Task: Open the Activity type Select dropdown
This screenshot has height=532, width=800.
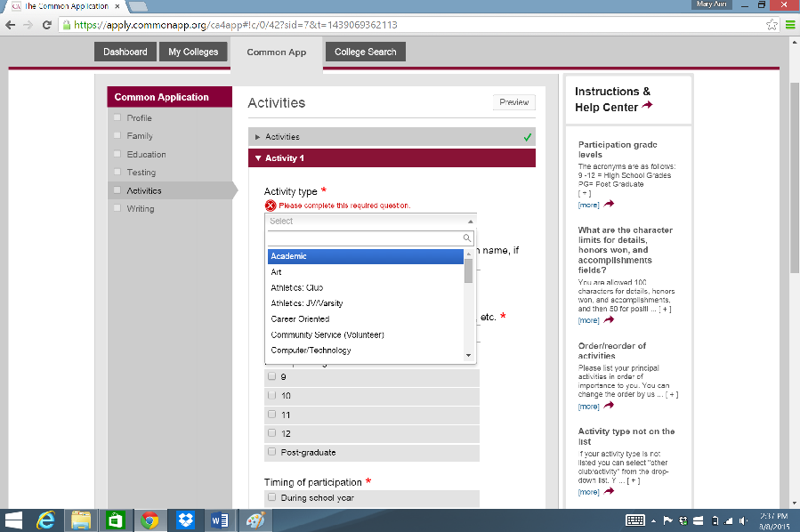Action: [x=370, y=221]
